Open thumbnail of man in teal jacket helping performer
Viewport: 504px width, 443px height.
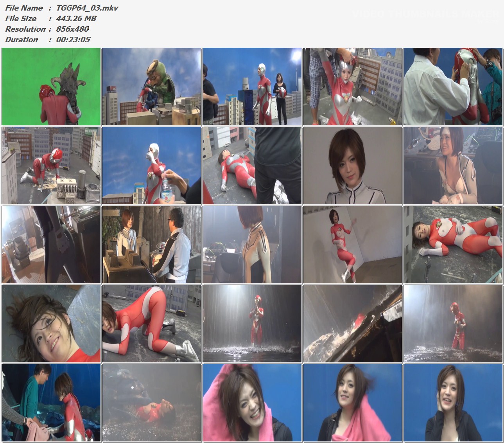51,403
